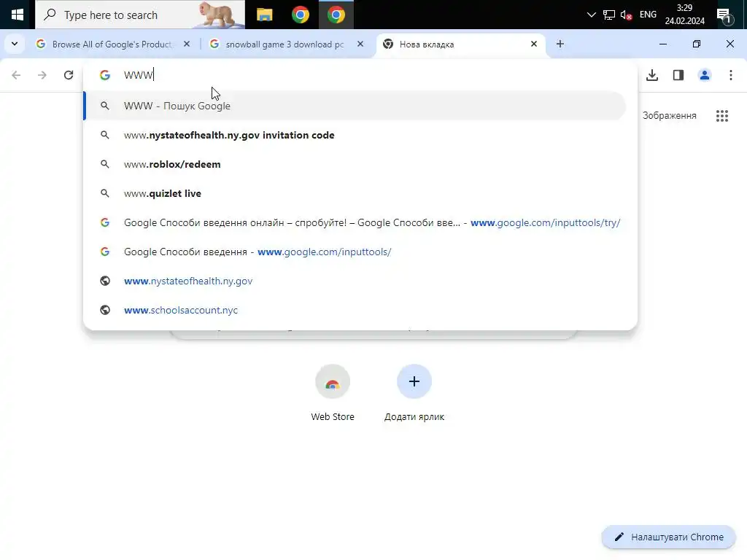
Task: Open the Chrome profile avatar
Action: tap(705, 75)
